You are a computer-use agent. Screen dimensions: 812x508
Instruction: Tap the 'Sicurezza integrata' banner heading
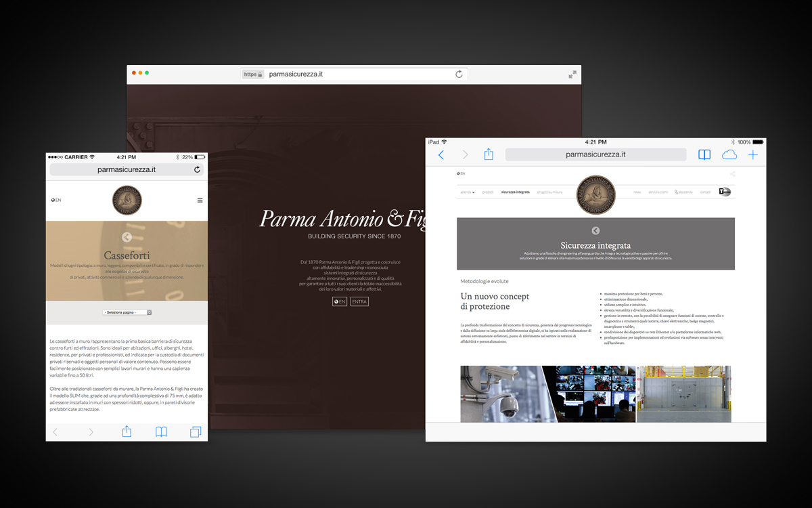tap(595, 245)
